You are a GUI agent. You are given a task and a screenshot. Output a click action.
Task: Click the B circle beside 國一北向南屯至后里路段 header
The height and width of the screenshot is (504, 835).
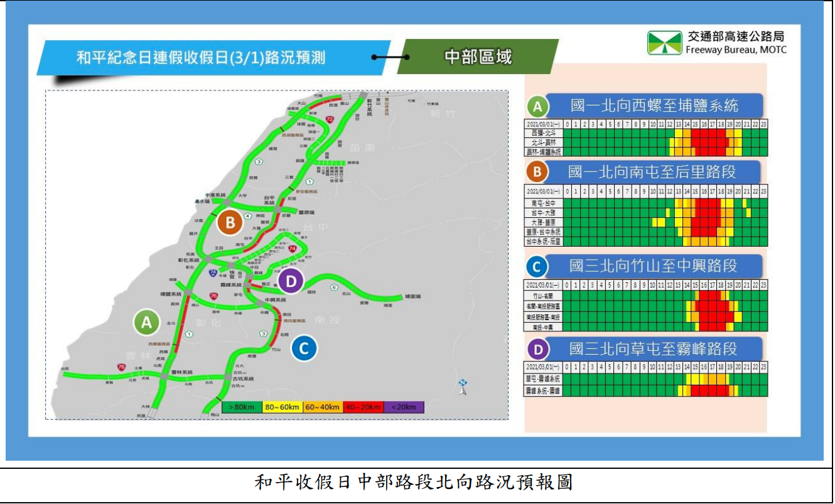(537, 172)
